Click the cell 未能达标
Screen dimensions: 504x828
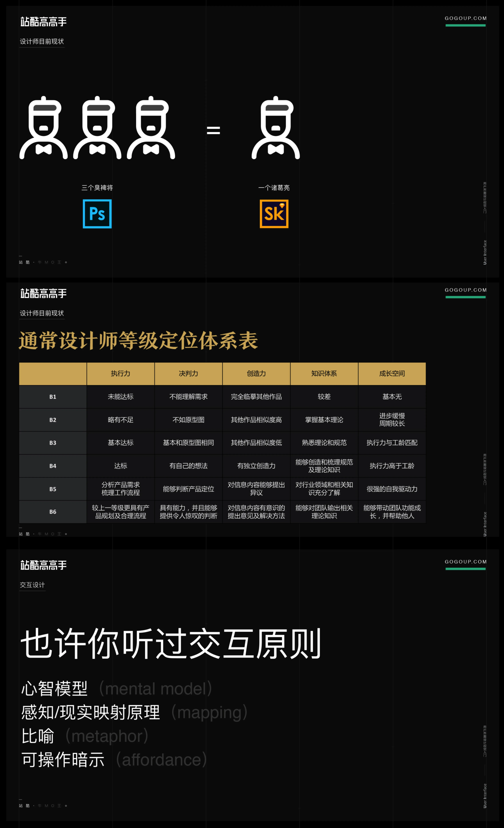[x=121, y=397]
